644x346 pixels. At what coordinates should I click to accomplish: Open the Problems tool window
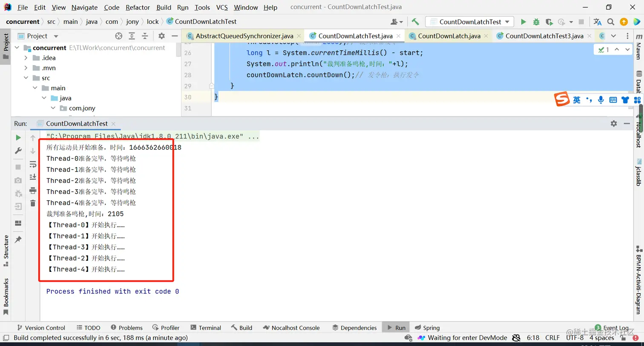point(126,328)
